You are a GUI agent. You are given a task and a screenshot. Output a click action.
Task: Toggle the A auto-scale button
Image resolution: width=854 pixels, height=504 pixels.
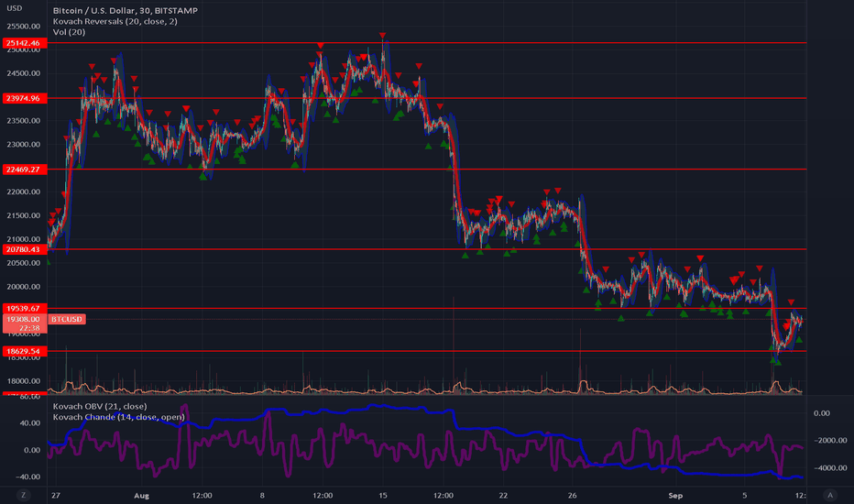(830, 495)
